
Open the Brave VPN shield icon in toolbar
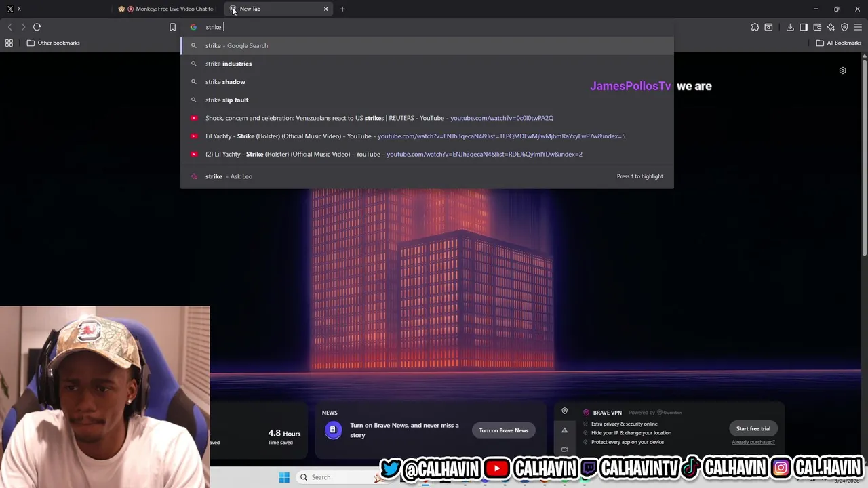tap(844, 27)
